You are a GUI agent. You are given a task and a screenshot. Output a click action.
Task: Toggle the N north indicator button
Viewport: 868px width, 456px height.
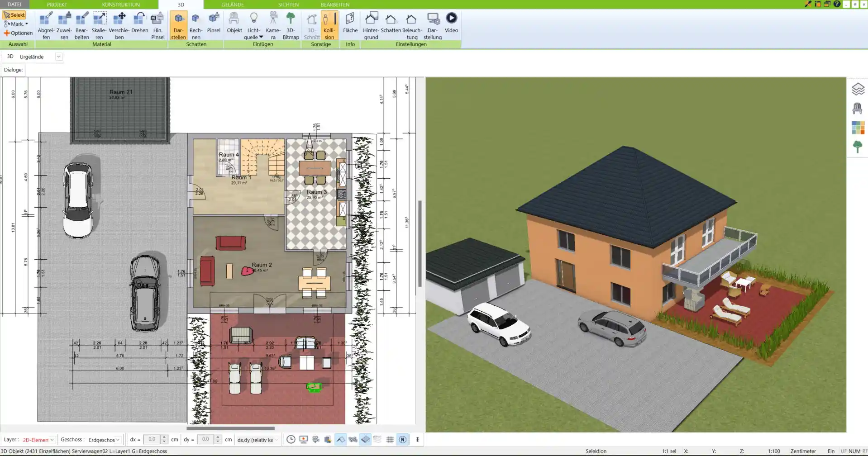[x=402, y=439]
